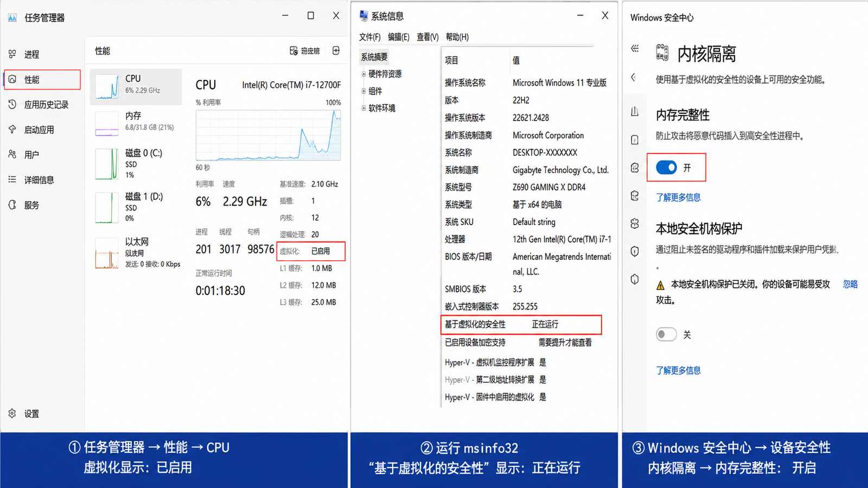The image size is (868, 488).
Task: Click 基准速度 2.10 GHz value
Action: [x=324, y=184]
